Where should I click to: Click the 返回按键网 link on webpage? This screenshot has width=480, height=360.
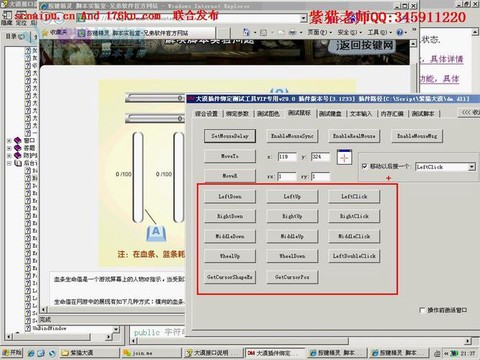pos(365,45)
